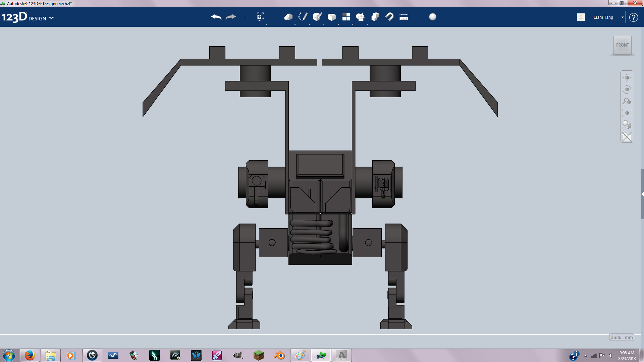Open the Material sphere tool
This screenshot has height=362, width=644.
(433, 17)
